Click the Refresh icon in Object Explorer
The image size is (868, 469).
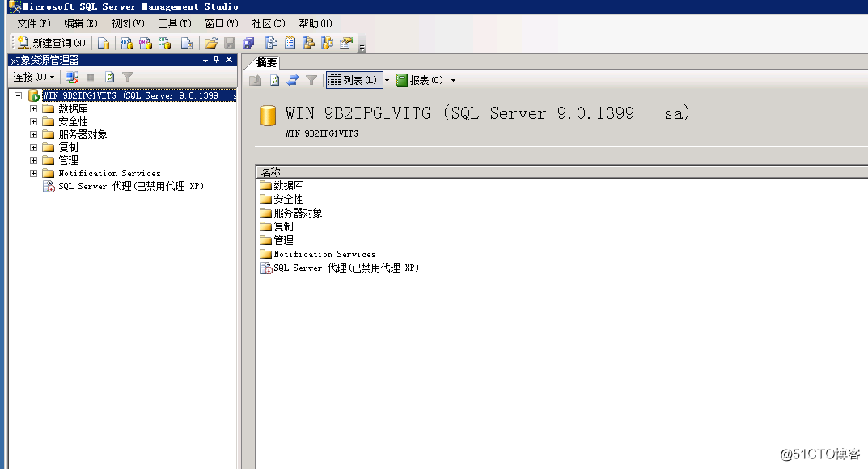point(109,77)
